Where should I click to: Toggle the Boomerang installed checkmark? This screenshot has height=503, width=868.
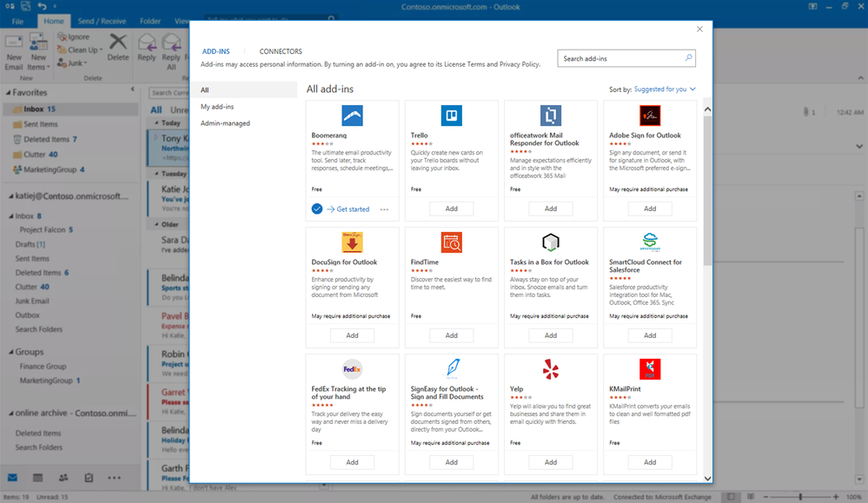[316, 208]
